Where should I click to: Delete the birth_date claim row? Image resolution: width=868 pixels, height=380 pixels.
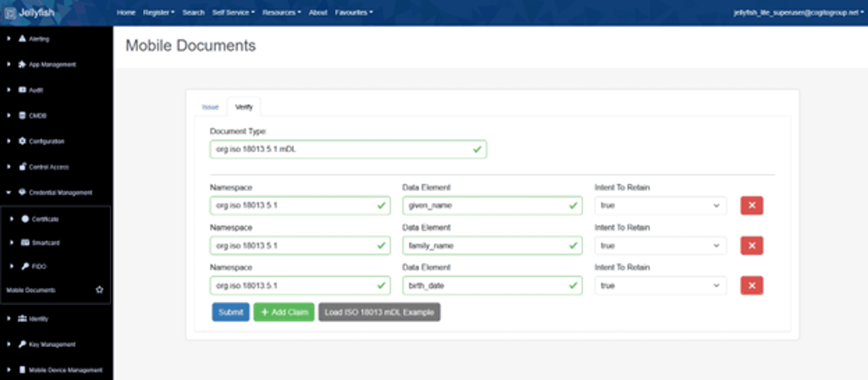click(751, 286)
